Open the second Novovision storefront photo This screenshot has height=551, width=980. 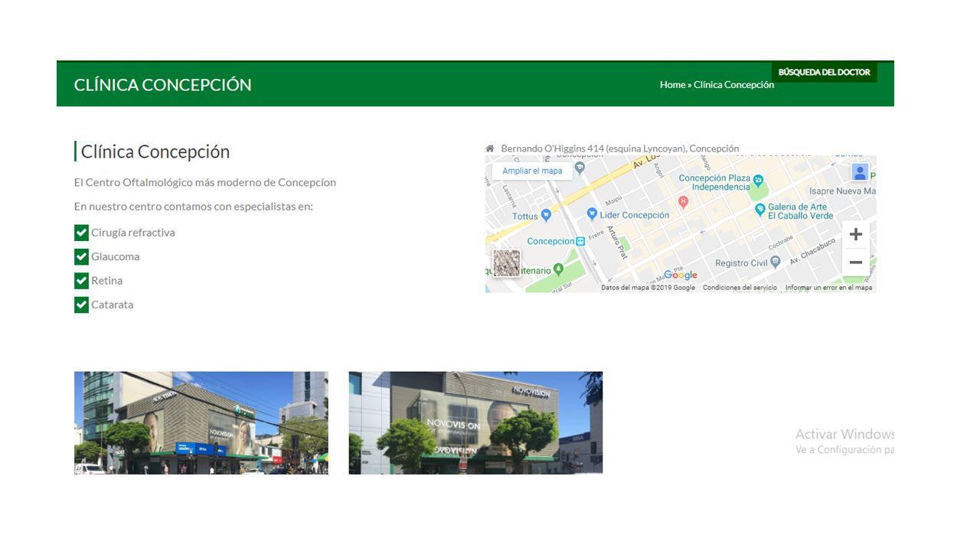click(x=475, y=423)
